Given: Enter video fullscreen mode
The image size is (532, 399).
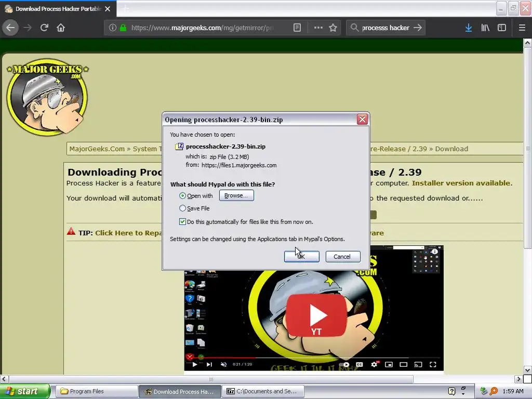Looking at the screenshot, I should [433, 364].
